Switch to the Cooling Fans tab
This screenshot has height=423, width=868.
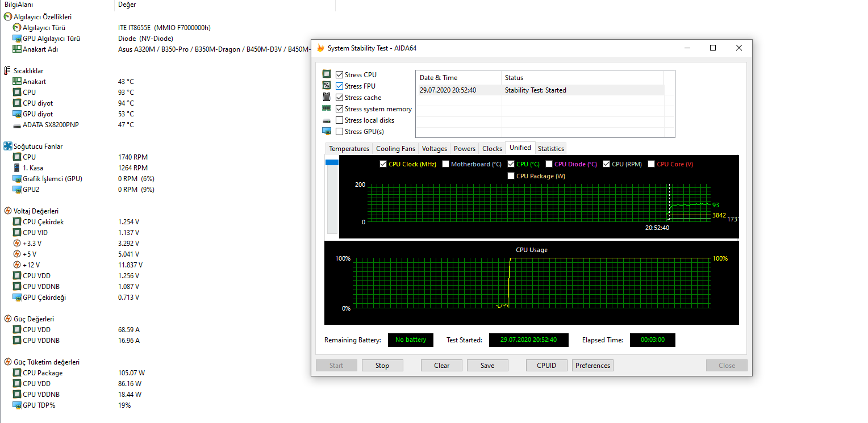[x=395, y=149]
